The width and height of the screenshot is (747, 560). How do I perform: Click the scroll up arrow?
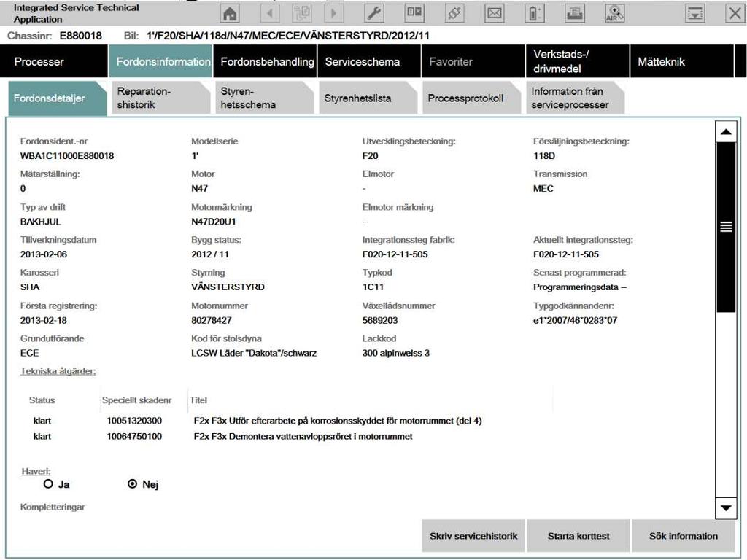pos(726,131)
